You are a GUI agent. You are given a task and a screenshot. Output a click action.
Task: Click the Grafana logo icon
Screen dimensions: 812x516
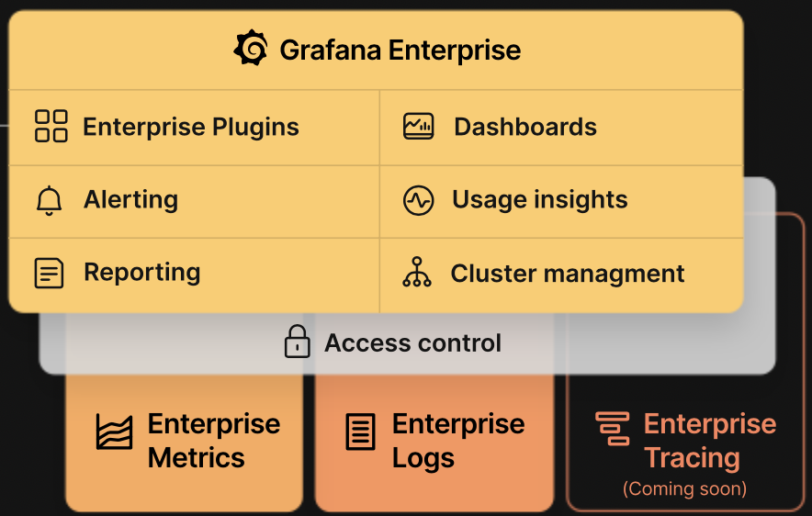pos(251,48)
